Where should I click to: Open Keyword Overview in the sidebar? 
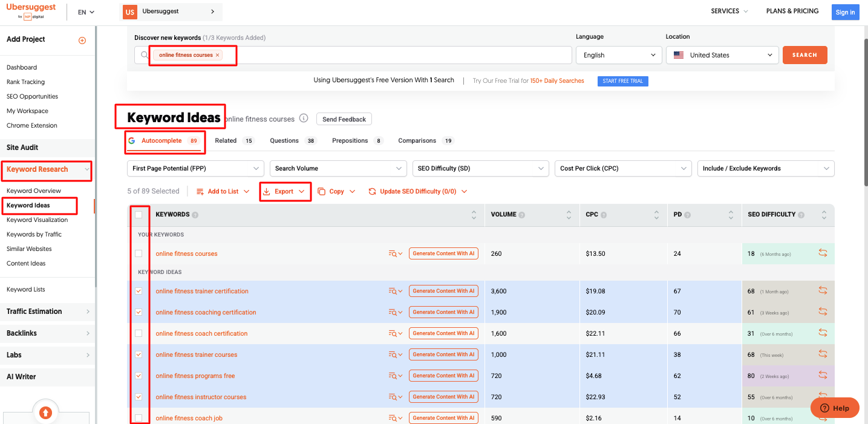coord(34,191)
